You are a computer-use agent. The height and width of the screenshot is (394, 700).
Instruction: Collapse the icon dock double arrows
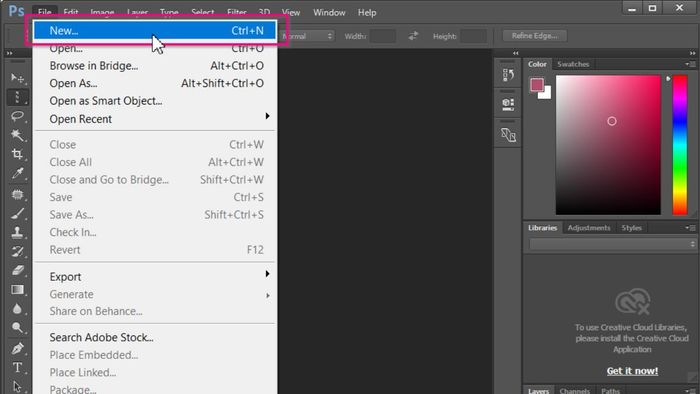[516, 53]
